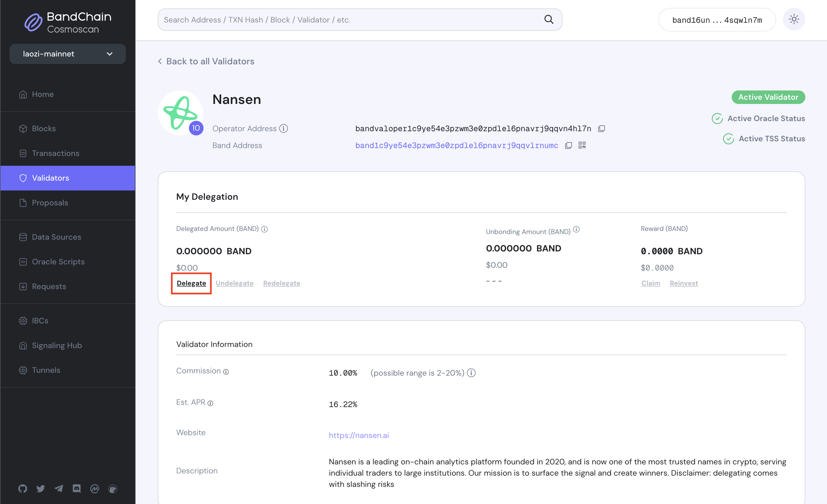Toggle the light/dark theme sun button
The image size is (827, 504).
point(794,19)
